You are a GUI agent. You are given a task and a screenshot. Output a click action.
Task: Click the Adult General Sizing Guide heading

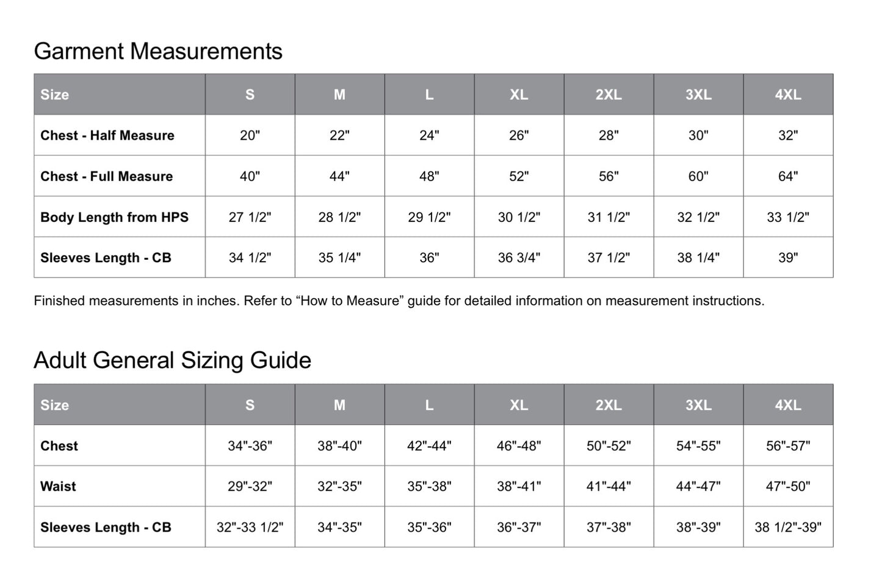pos(172,360)
